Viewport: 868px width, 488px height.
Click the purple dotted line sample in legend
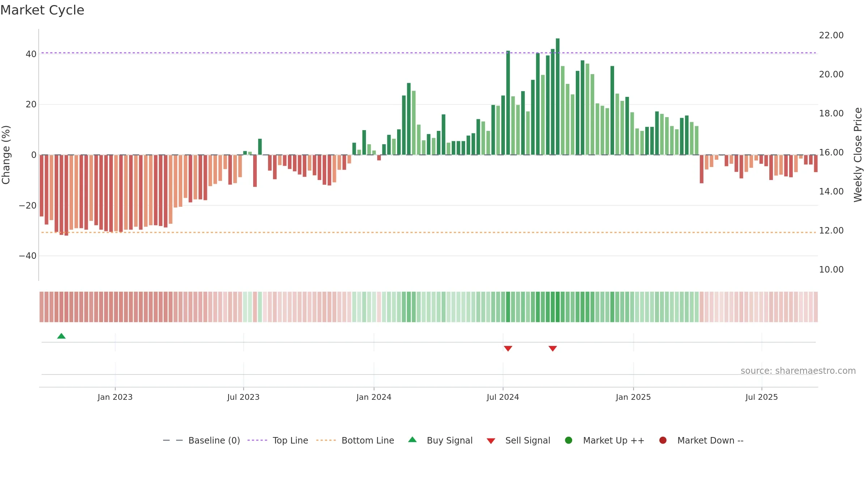coord(257,440)
